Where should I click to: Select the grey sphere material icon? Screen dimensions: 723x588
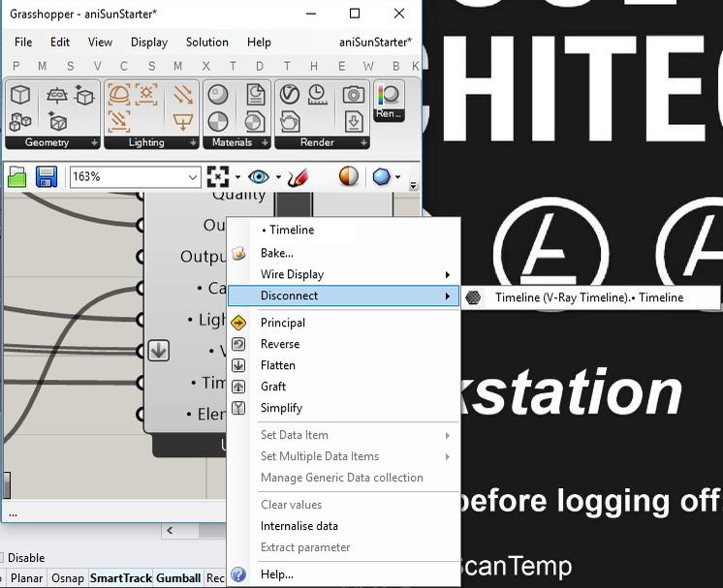click(x=218, y=95)
